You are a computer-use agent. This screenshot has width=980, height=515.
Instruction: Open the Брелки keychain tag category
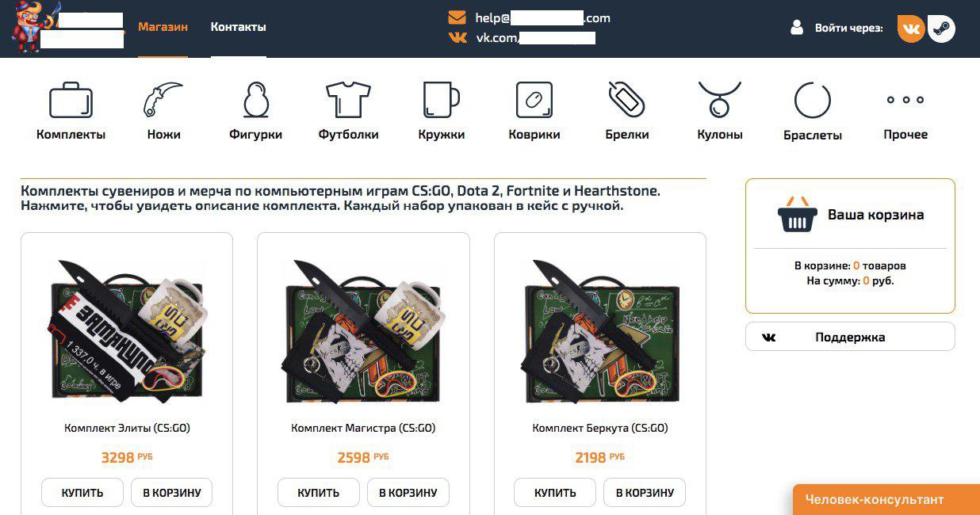tap(626, 112)
